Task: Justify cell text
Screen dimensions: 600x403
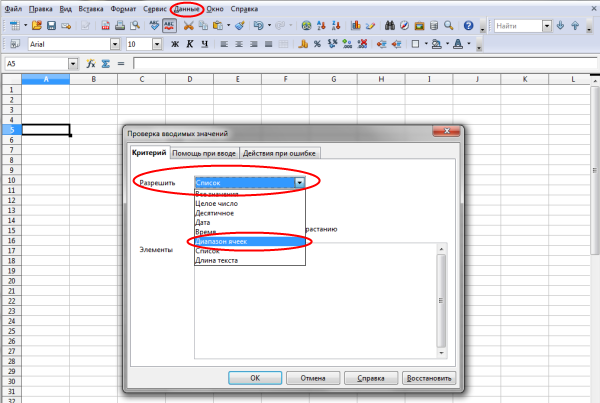Action: point(268,44)
